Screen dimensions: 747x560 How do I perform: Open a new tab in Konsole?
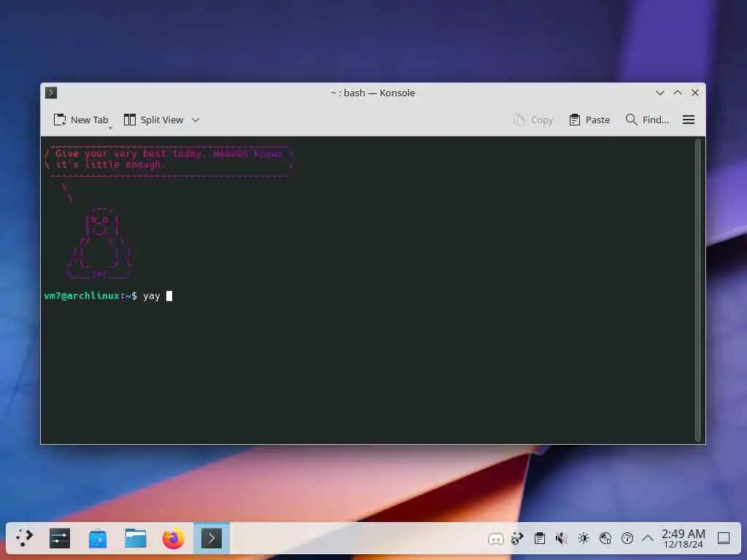(81, 120)
